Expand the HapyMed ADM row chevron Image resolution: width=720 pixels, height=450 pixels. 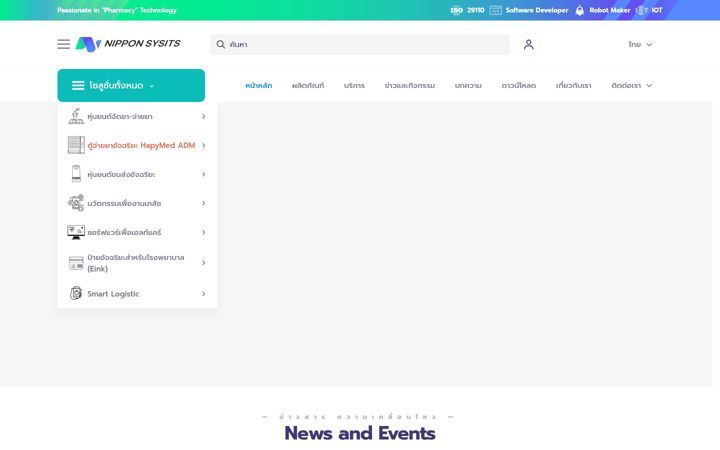203,145
